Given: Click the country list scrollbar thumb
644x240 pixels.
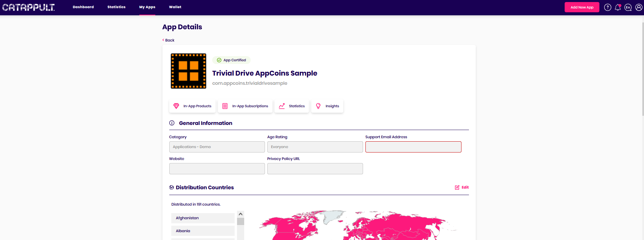Looking at the screenshot, I should 240,222.
